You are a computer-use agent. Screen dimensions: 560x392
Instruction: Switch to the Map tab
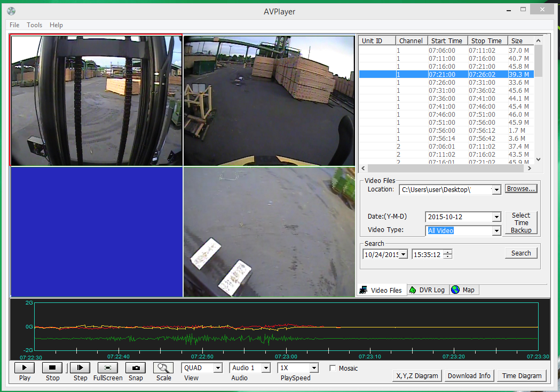tap(463, 290)
